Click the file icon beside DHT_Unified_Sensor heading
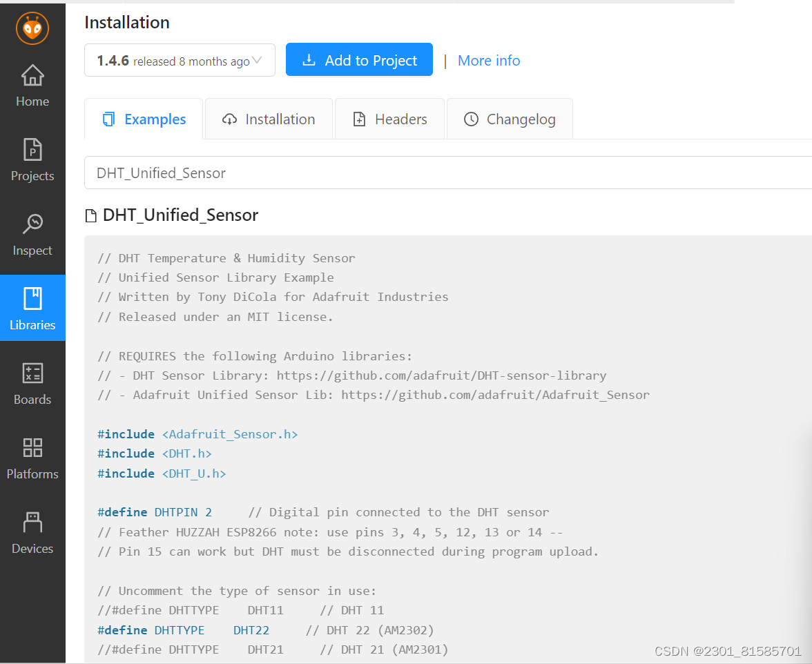The width and height of the screenshot is (812, 664). 90,216
